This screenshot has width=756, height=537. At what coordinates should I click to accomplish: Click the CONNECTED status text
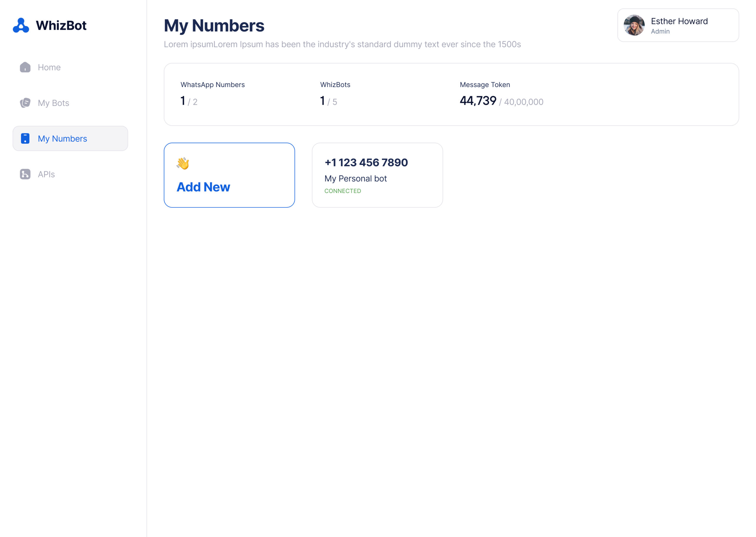click(343, 191)
